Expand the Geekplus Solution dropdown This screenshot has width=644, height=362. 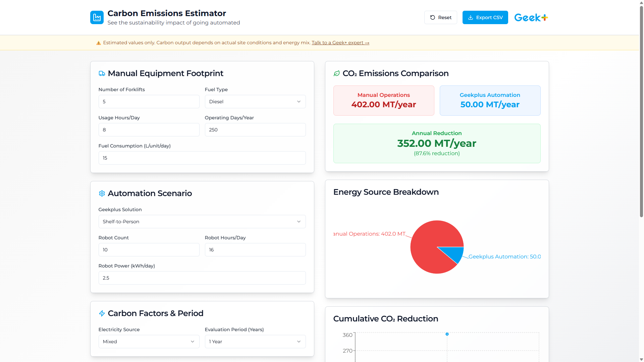coord(202,222)
